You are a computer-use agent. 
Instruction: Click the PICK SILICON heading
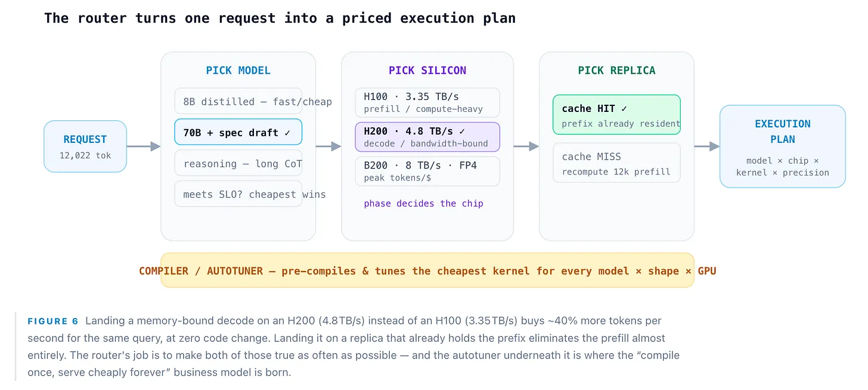point(427,70)
